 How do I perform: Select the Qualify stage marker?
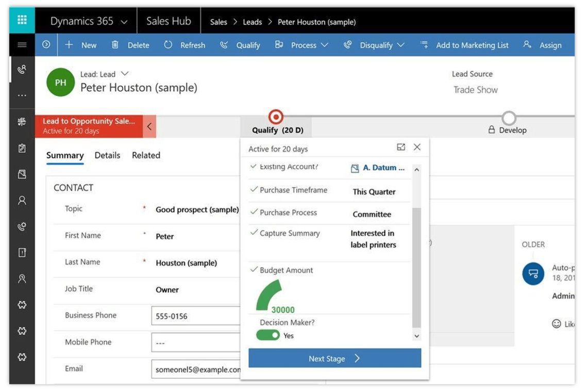click(x=276, y=117)
